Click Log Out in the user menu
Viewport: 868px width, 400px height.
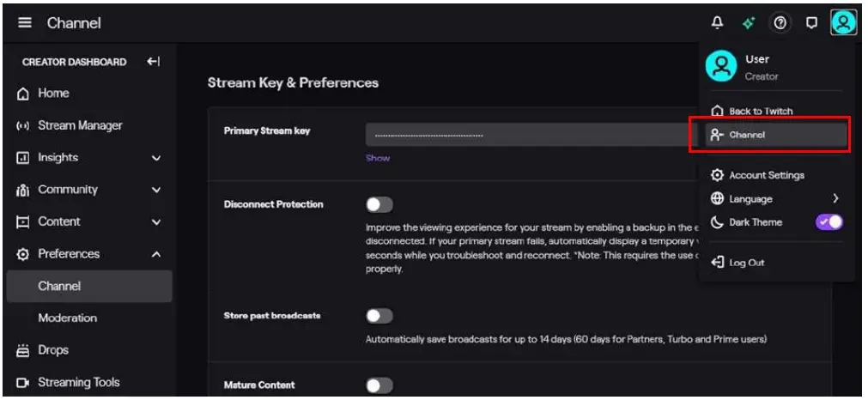tap(745, 263)
